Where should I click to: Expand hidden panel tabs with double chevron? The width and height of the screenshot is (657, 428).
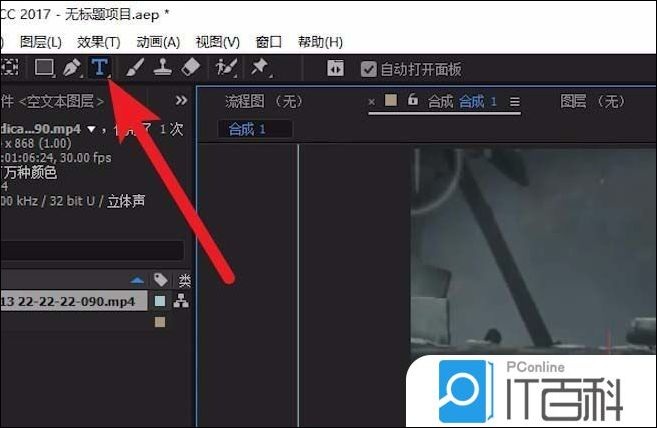[181, 101]
